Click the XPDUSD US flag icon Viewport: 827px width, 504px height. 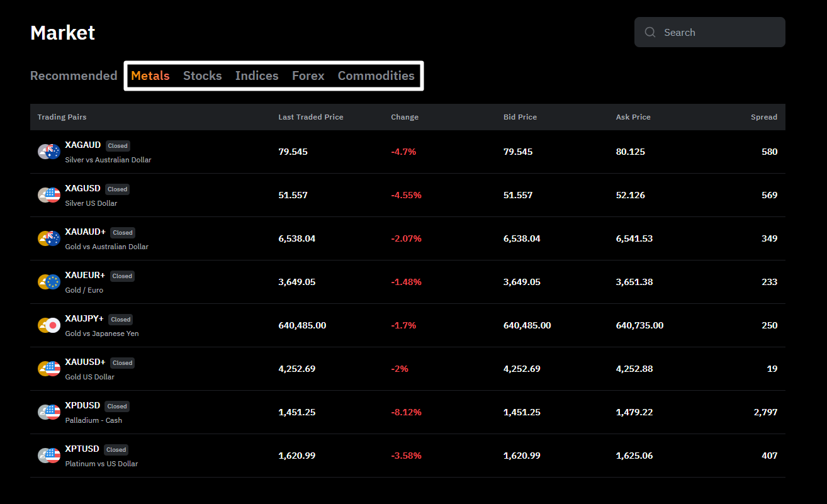48,412
